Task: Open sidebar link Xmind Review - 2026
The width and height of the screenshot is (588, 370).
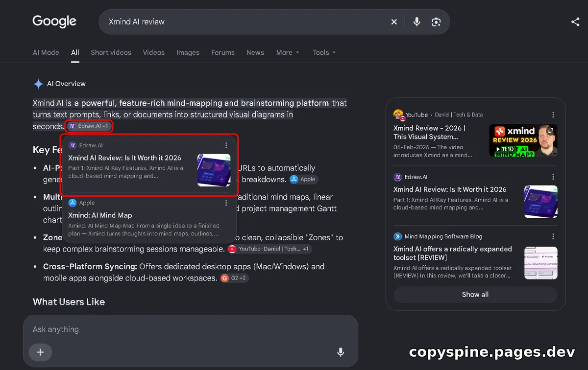Action: [x=429, y=132]
